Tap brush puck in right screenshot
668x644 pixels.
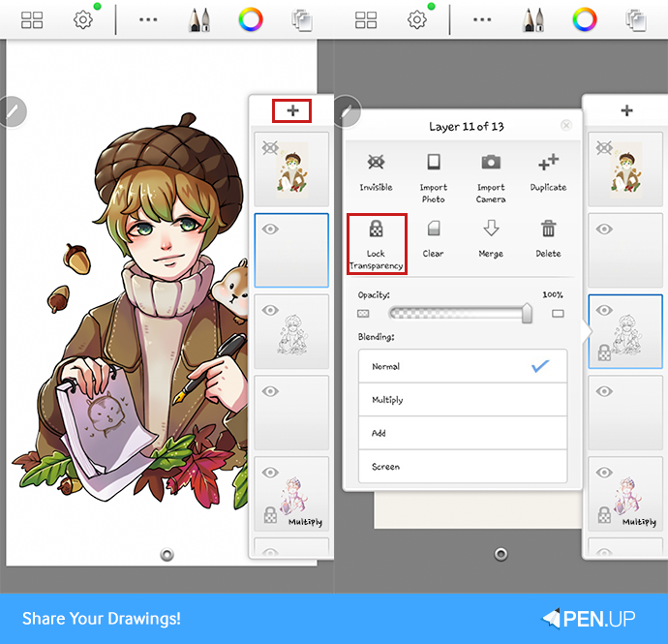tap(348, 111)
